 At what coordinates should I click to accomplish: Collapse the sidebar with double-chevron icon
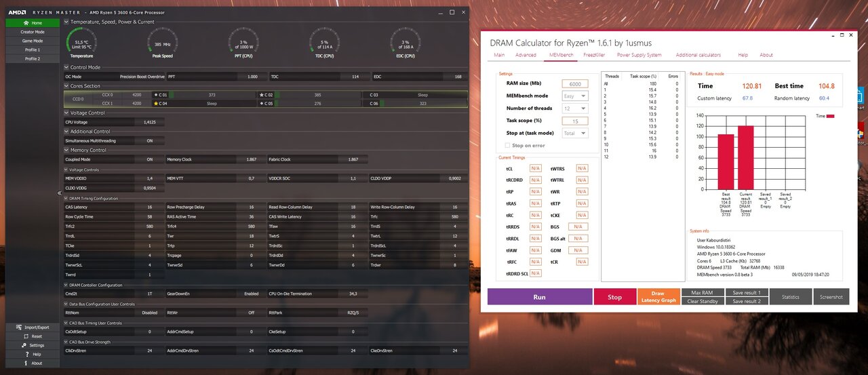click(60, 193)
